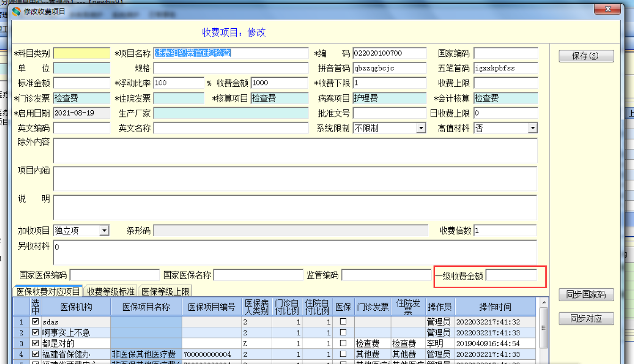Expand the 加收项目 dropdown
Image resolution: width=634 pixels, height=364 pixels.
click(x=104, y=231)
